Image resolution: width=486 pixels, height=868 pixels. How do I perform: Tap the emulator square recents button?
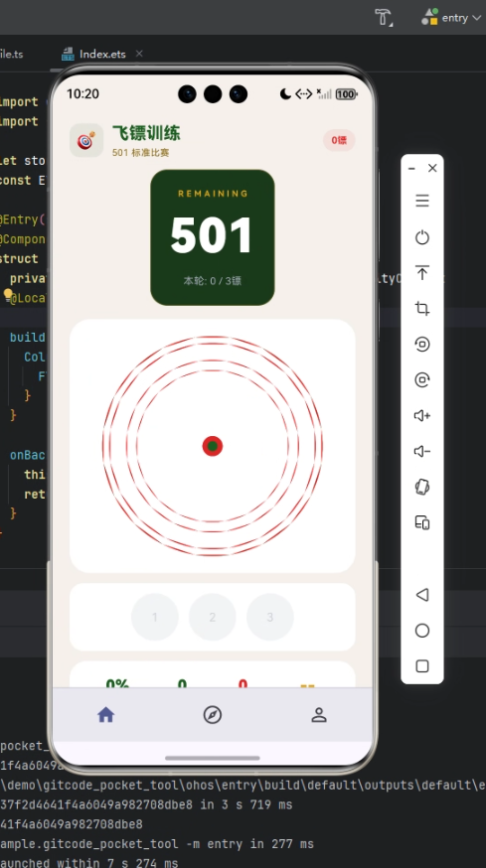pyautogui.click(x=422, y=666)
